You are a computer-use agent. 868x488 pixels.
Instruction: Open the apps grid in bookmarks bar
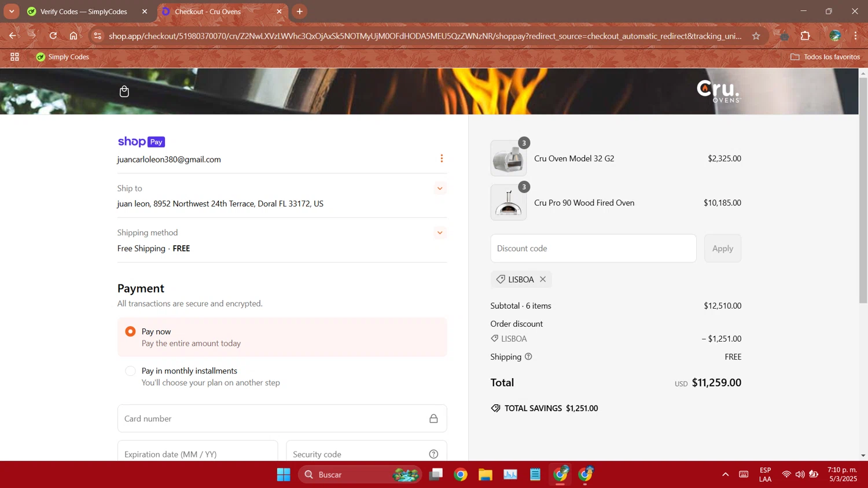[14, 57]
